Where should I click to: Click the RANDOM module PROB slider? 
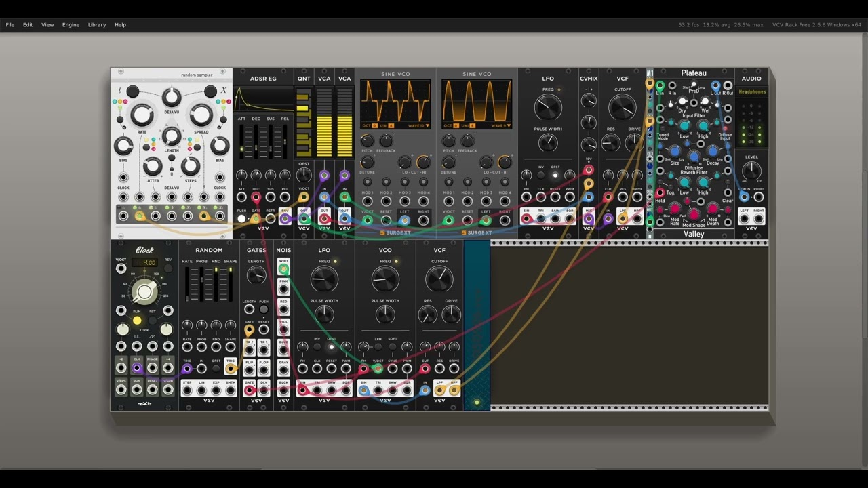point(201,284)
